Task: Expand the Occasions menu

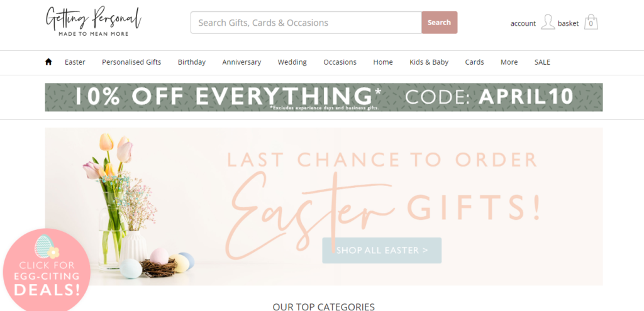Action: (x=340, y=62)
